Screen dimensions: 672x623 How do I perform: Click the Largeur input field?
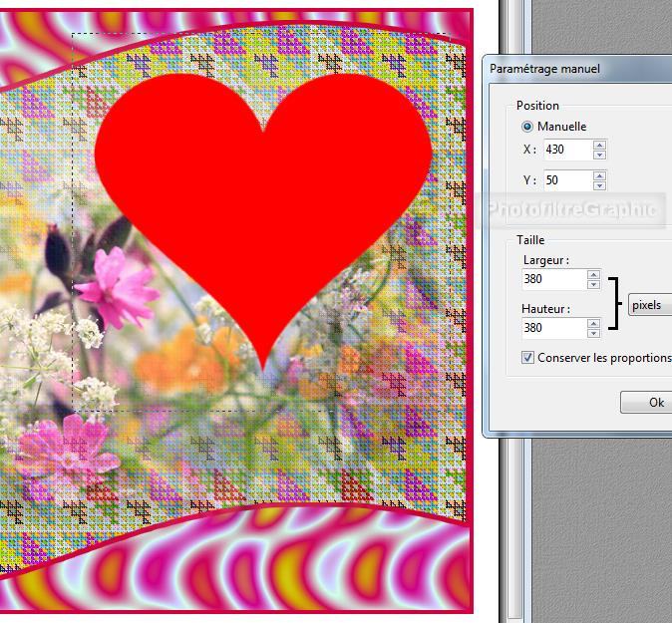pos(553,279)
